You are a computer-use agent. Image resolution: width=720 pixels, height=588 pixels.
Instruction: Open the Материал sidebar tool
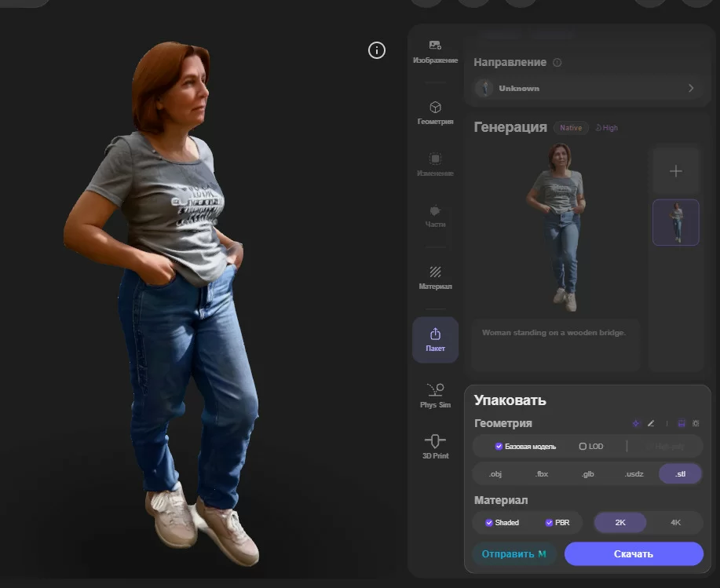coord(435,278)
